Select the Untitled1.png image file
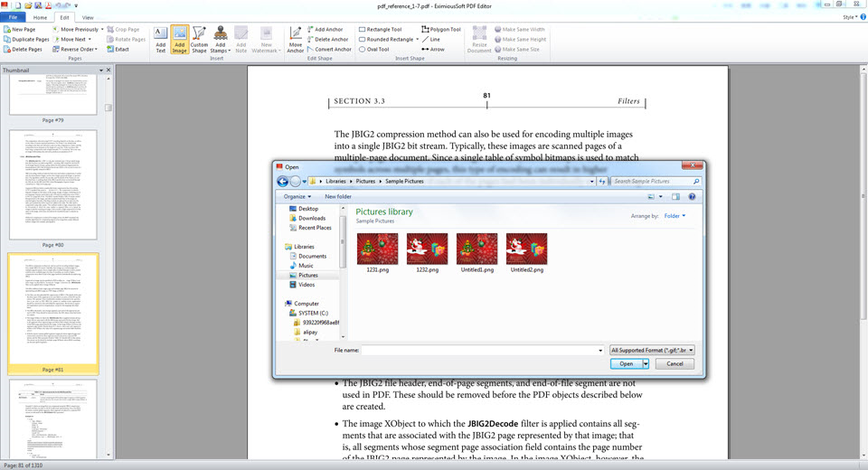Image resolution: width=868 pixels, height=470 pixels. pyautogui.click(x=476, y=253)
